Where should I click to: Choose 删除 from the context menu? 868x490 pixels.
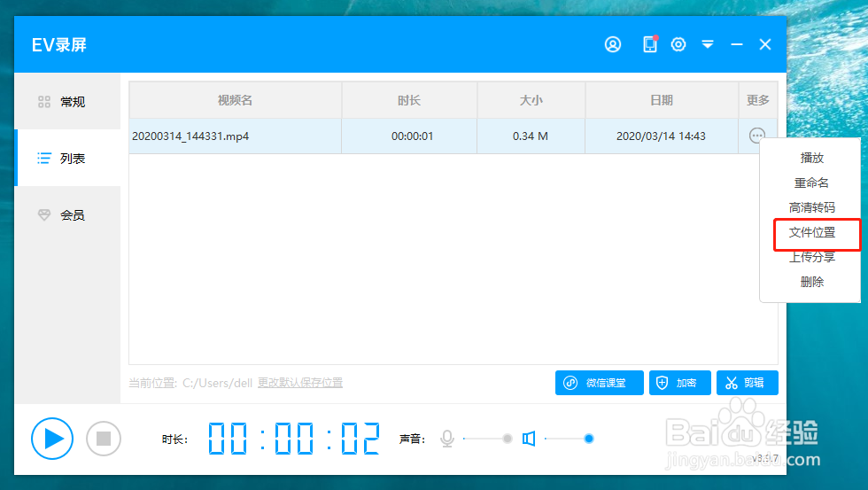(812, 282)
